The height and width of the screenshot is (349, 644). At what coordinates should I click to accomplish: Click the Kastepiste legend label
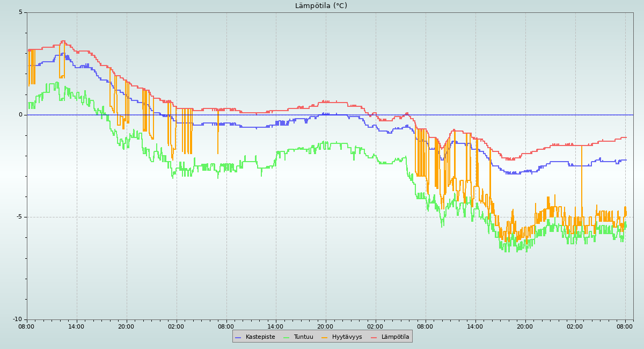point(260,337)
